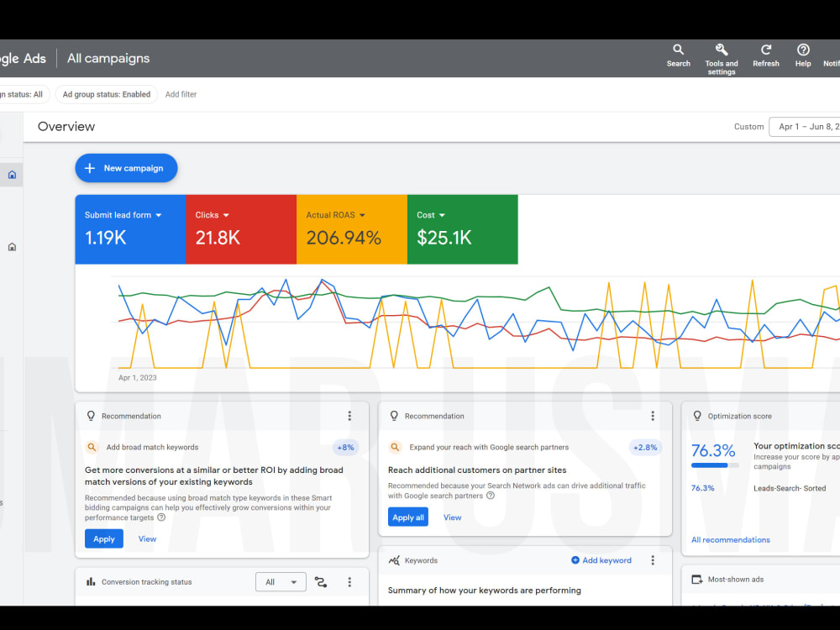
Task: Click magnifier icon beside Add broad match keywords
Action: (92, 448)
